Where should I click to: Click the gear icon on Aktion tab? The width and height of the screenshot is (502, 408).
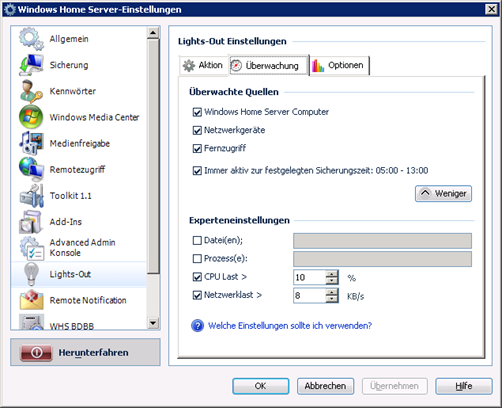coord(189,65)
